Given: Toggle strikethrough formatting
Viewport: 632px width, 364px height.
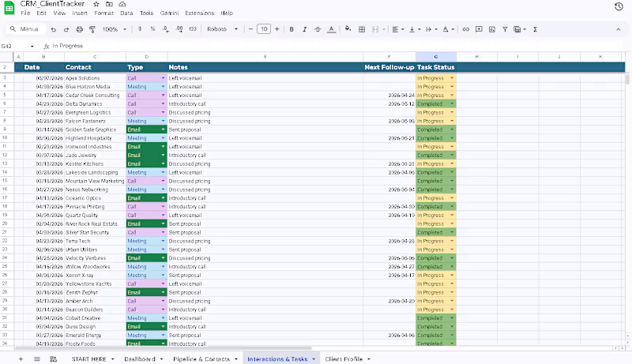Looking at the screenshot, I should coord(318,29).
